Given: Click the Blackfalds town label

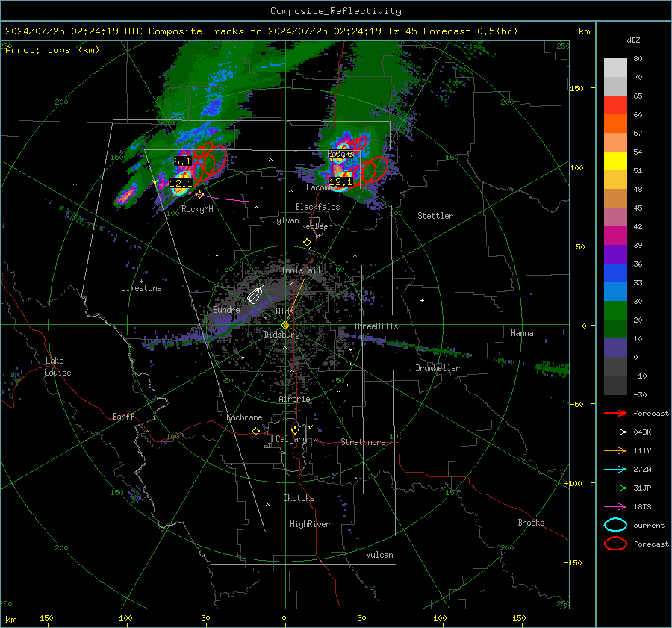Looking at the screenshot, I should 317,207.
